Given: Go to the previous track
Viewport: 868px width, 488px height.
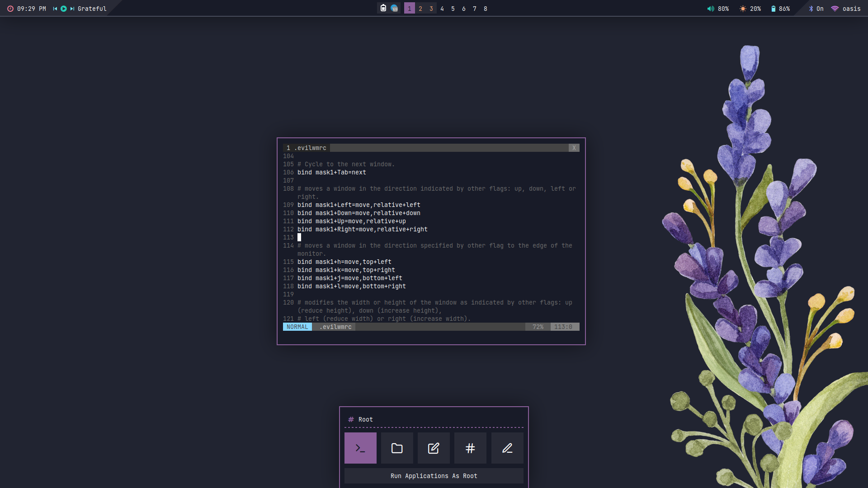Looking at the screenshot, I should (55, 9).
